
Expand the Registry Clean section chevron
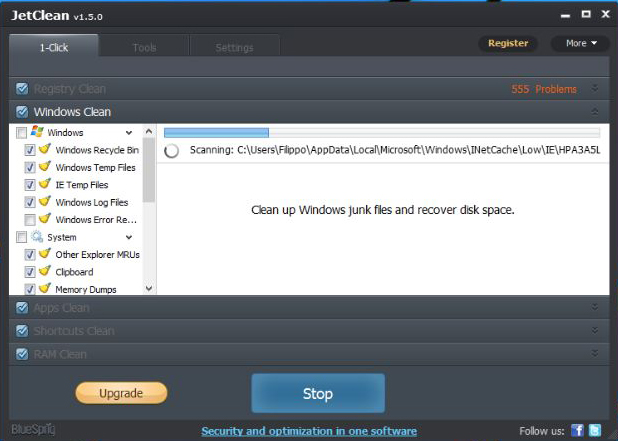(595, 88)
